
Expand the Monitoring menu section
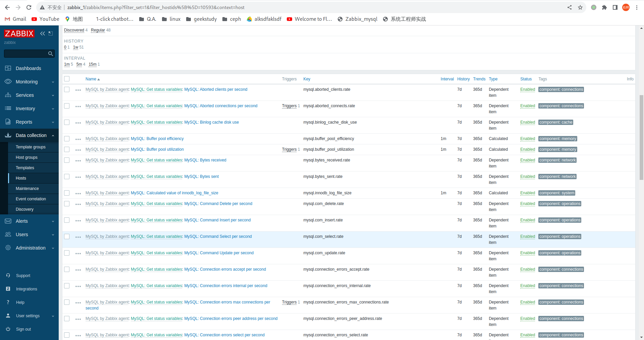pyautogui.click(x=29, y=82)
